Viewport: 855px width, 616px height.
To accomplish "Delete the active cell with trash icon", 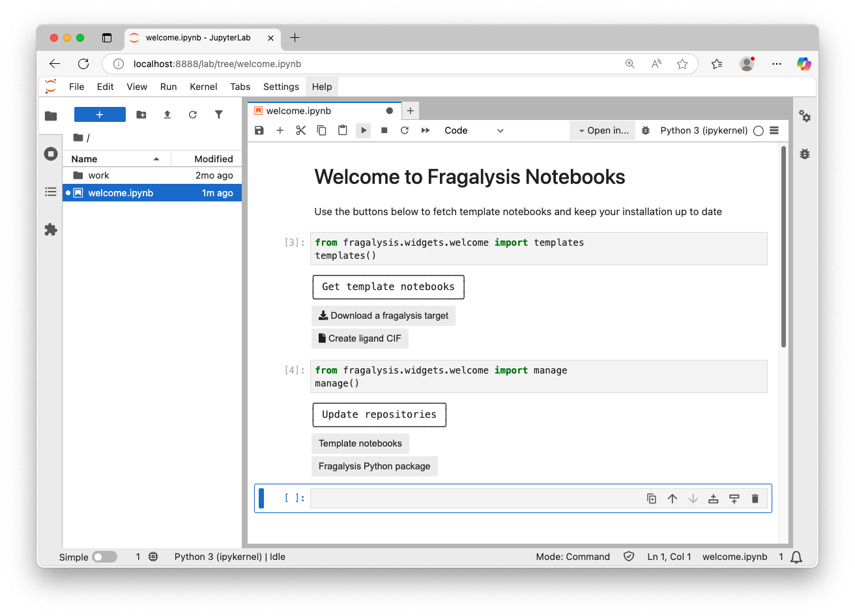I will pos(755,499).
